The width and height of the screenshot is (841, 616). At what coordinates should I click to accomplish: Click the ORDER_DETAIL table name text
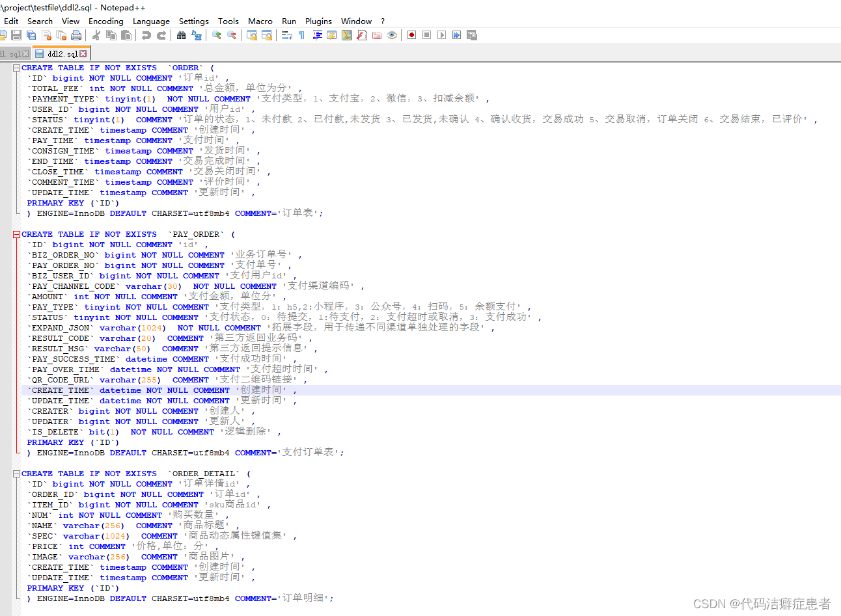pyautogui.click(x=204, y=474)
